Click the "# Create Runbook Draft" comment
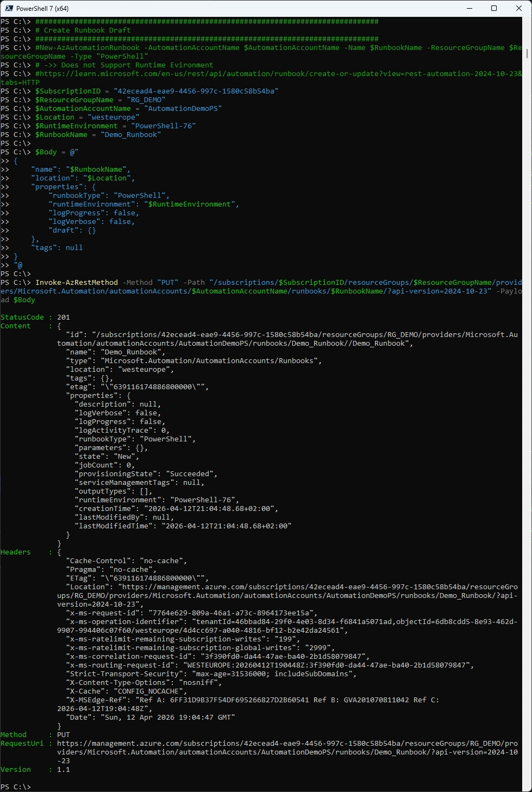The width and height of the screenshot is (532, 792). (x=83, y=30)
